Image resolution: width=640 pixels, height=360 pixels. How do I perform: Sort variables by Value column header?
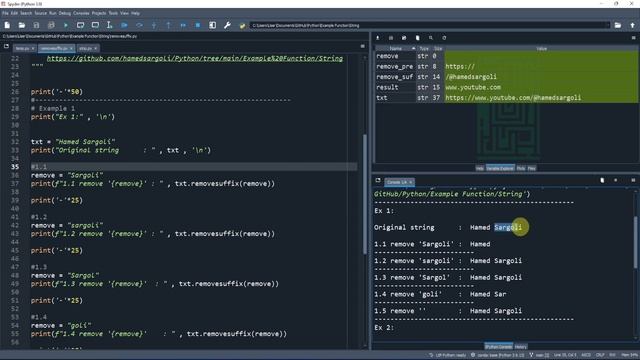541,49
